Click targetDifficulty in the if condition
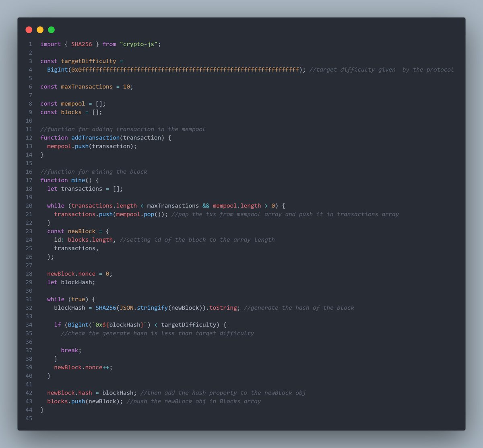This screenshot has width=483, height=448. pyautogui.click(x=188, y=325)
